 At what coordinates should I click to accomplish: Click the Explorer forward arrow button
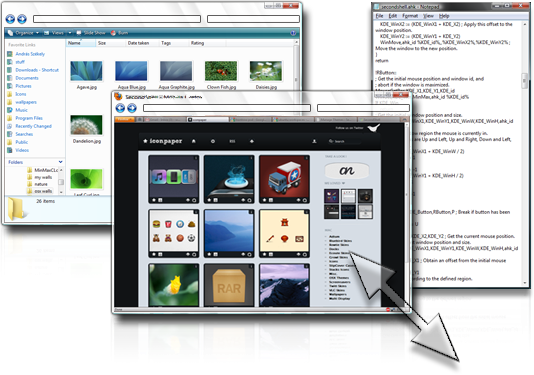tap(22, 19)
